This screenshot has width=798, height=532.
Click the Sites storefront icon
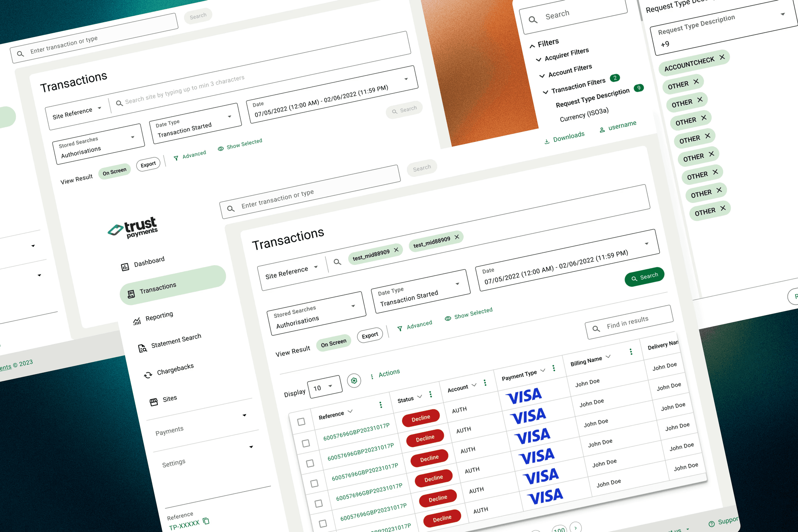[154, 402]
